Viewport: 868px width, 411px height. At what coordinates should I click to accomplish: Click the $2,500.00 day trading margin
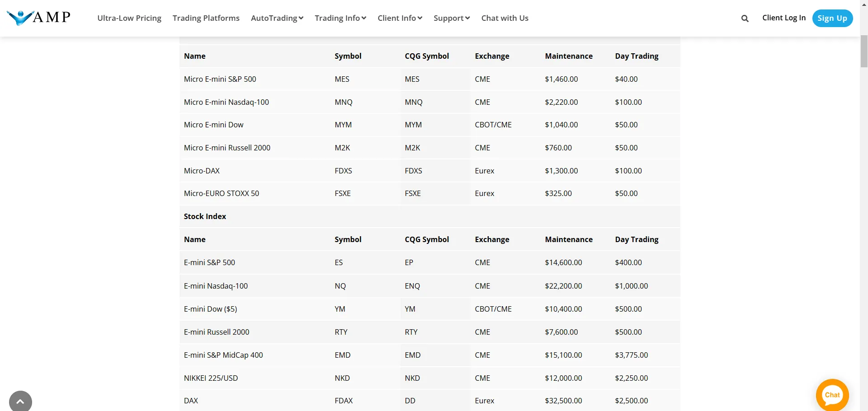[x=632, y=401]
